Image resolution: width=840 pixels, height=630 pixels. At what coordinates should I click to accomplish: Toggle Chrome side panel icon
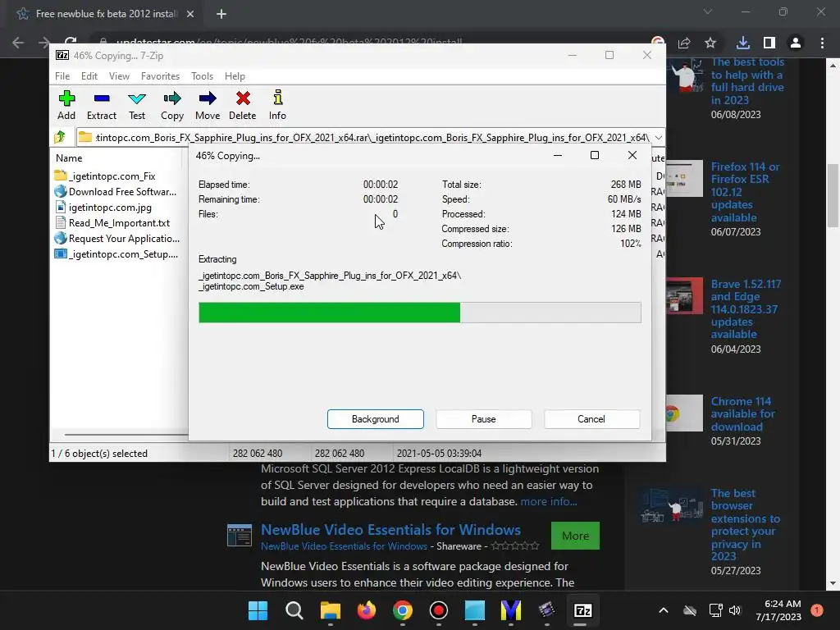pyautogui.click(x=769, y=43)
